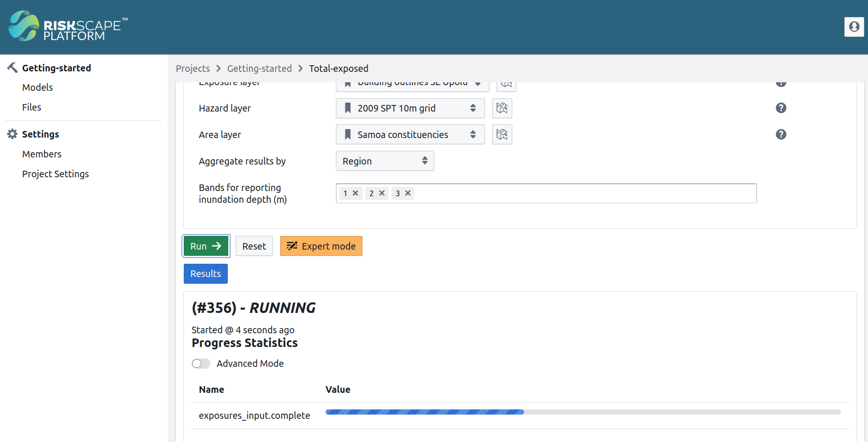
Task: Open the Aggregate results by dropdown
Action: (385, 161)
